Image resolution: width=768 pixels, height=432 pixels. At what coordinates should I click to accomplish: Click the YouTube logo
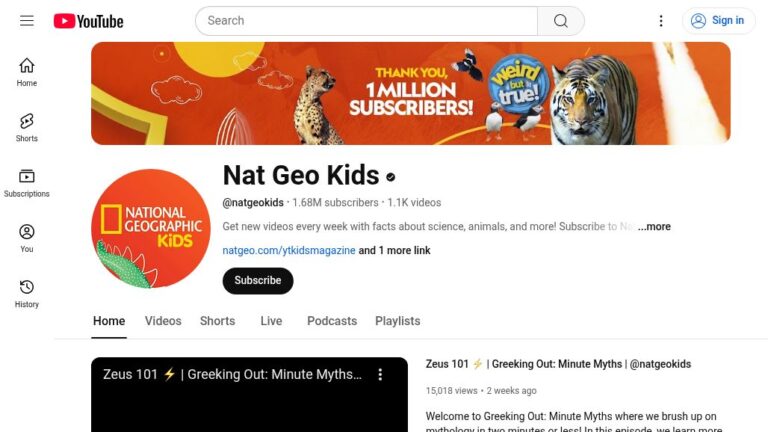89,21
